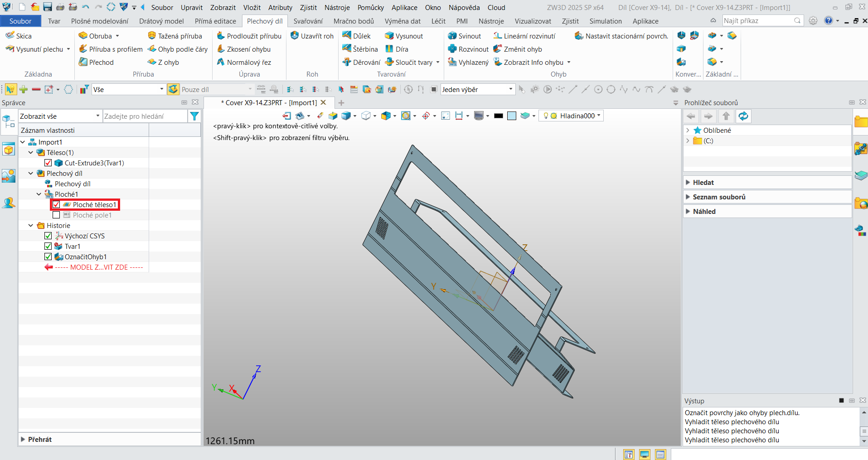Run the Svinout fold command
The image size is (868, 460).
click(464, 36)
